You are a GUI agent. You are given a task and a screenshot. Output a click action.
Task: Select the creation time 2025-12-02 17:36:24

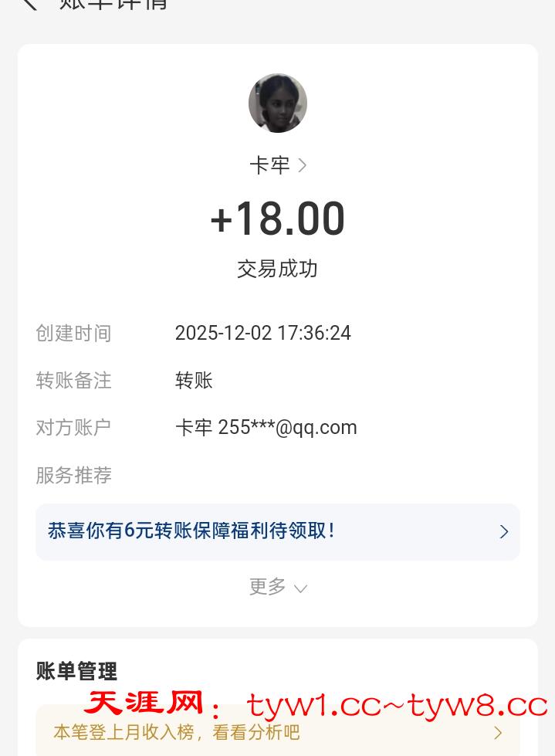(x=262, y=333)
